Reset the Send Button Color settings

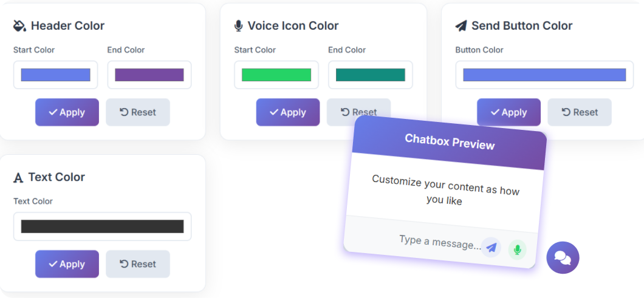click(x=580, y=112)
